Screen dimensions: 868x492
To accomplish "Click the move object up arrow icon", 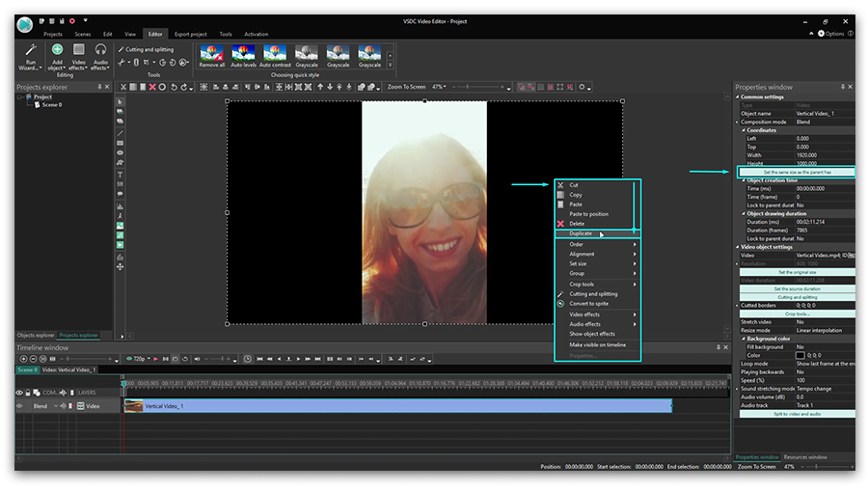I will pos(320,87).
